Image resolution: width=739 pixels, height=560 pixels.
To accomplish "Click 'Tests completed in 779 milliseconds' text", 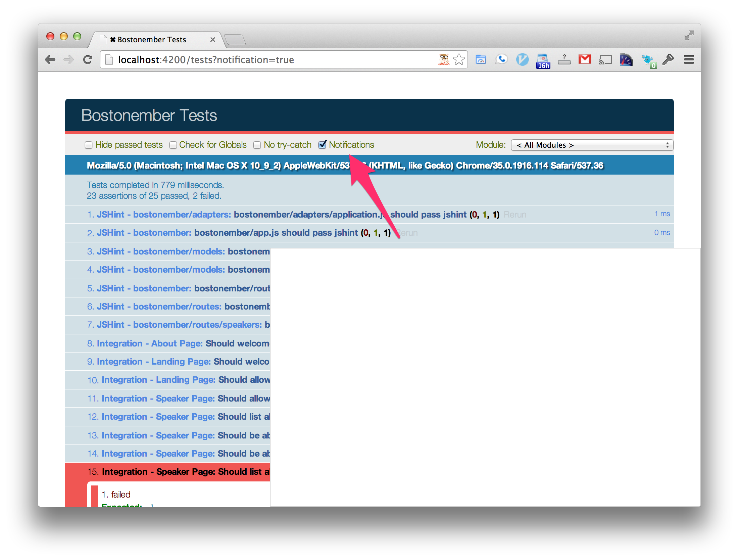I will [155, 185].
